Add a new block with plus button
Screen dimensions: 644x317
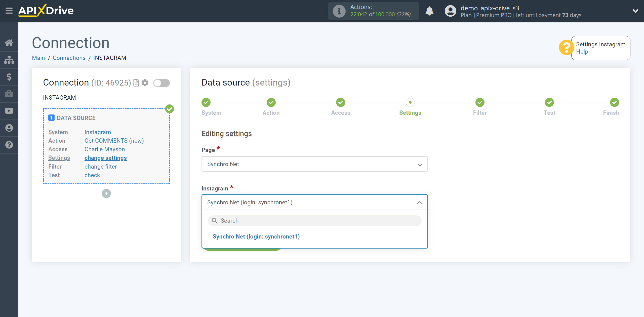(106, 193)
